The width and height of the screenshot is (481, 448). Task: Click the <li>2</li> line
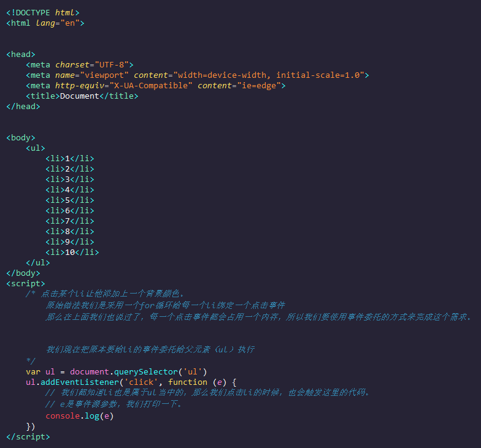point(70,169)
